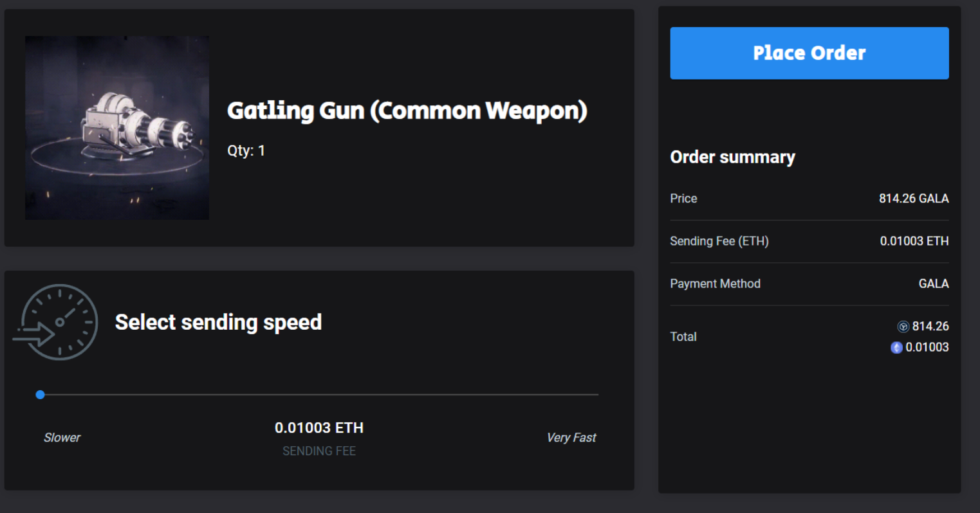This screenshot has width=980, height=513.
Task: Click the Place Order button
Action: tap(809, 53)
